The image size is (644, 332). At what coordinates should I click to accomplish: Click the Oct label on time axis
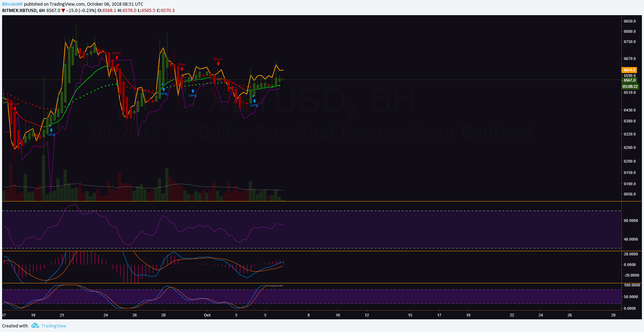click(207, 315)
